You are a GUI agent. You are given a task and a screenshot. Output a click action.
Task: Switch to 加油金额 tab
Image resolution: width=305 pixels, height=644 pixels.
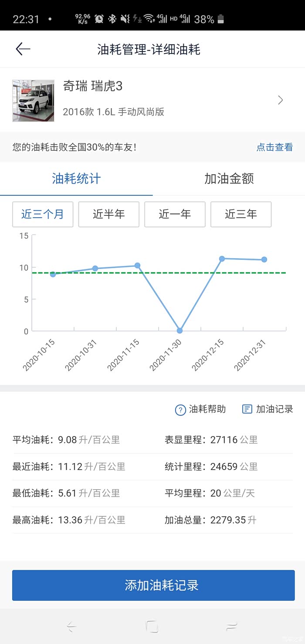coord(229,178)
